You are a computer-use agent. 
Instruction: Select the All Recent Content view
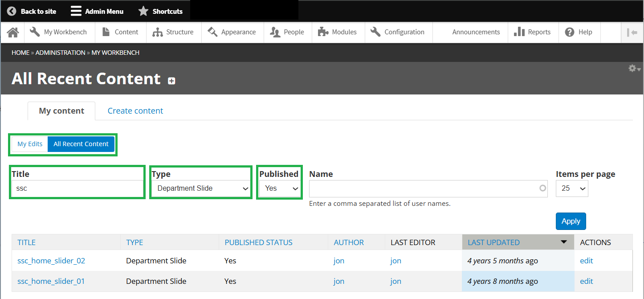[x=81, y=144]
